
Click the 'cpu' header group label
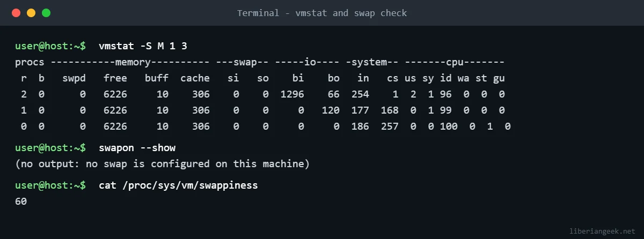coord(455,62)
